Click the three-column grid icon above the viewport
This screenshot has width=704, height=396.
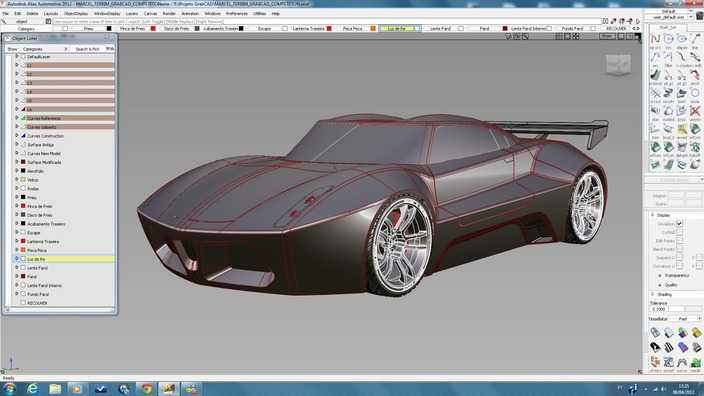[x=559, y=36]
